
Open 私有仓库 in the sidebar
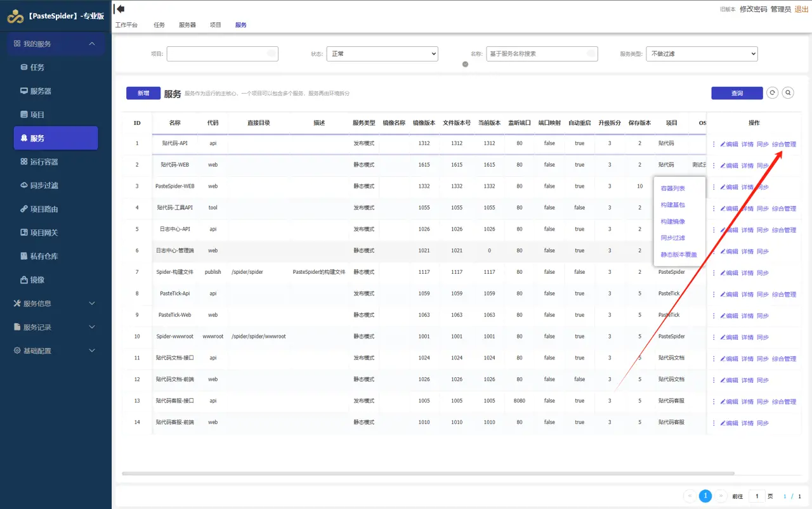click(56, 256)
